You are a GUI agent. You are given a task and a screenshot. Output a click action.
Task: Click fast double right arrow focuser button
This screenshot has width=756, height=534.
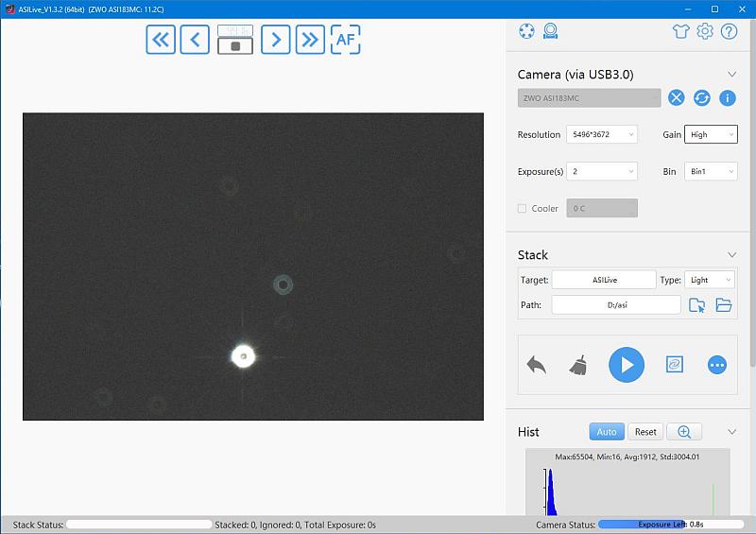310,40
